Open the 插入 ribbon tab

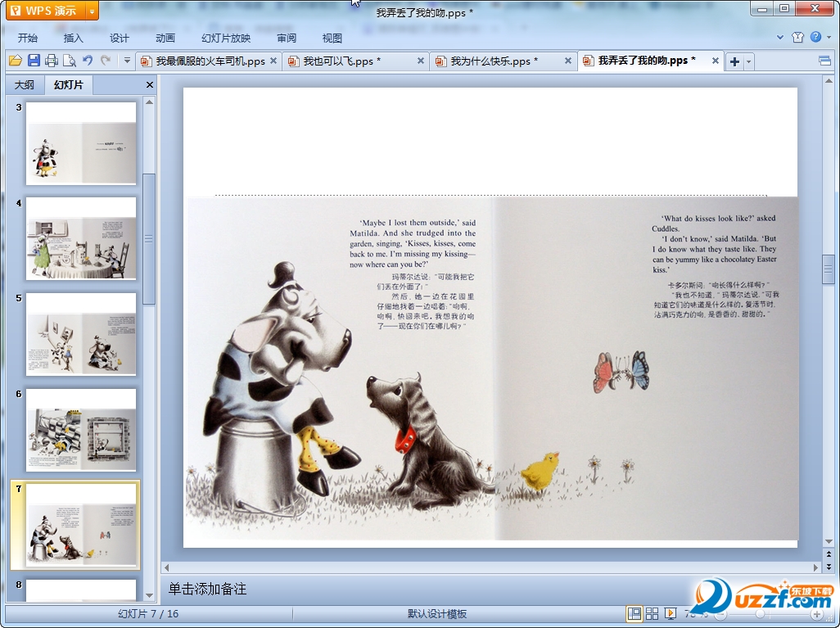[74, 38]
